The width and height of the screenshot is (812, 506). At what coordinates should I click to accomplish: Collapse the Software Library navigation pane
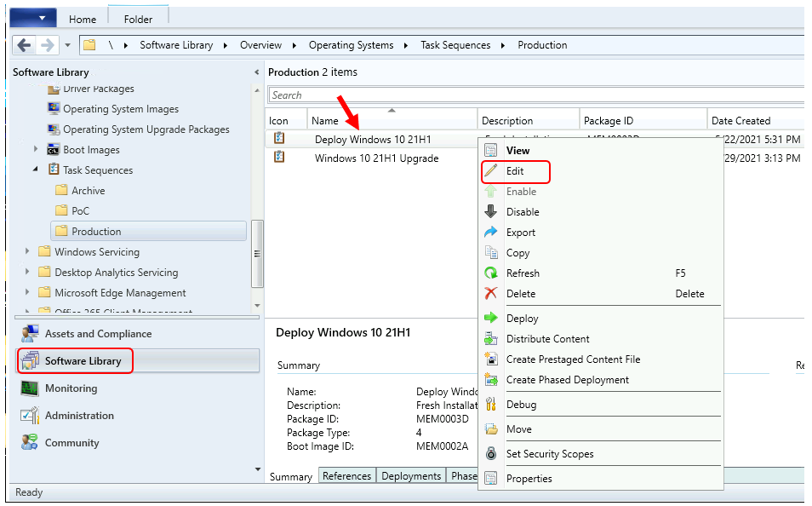(x=256, y=72)
